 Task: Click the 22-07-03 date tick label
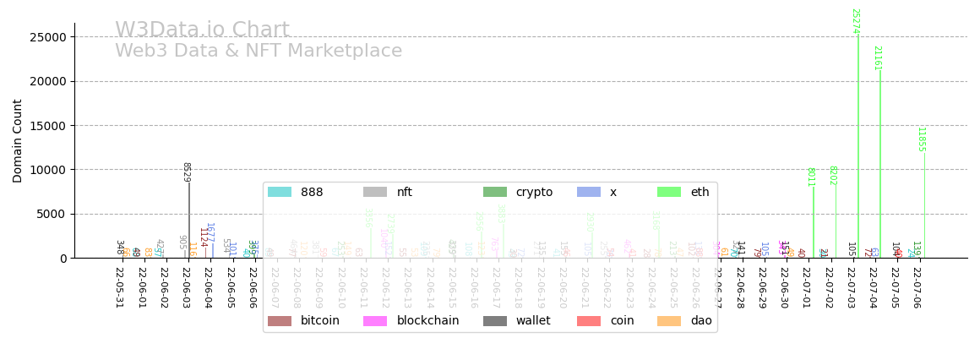pos(851,287)
